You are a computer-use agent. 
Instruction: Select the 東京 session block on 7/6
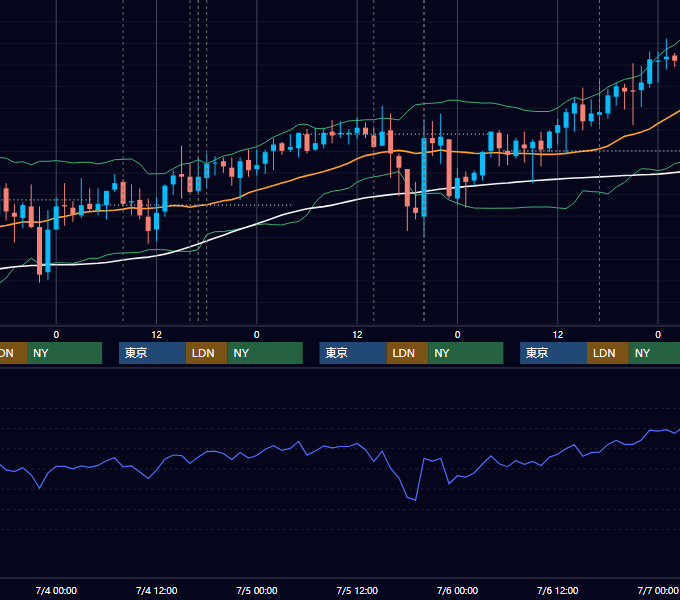click(553, 353)
